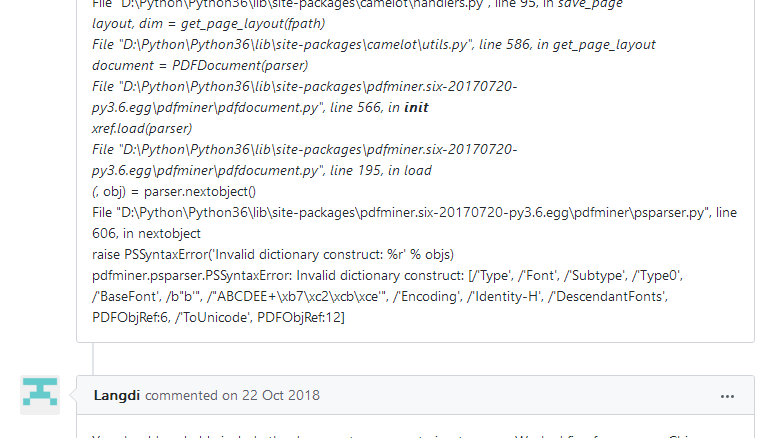Click the 'line 195, in load' text
Image resolution: width=761 pixels, height=438 pixels.
[x=380, y=170]
